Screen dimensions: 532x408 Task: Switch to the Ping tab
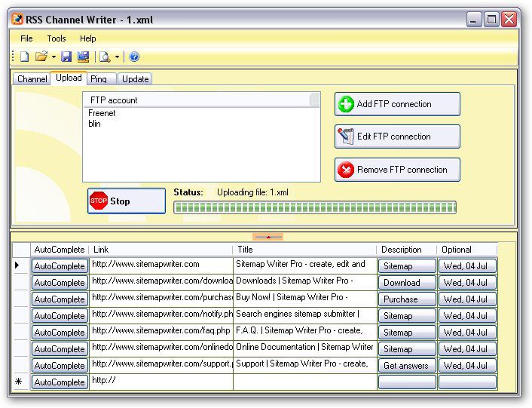101,78
